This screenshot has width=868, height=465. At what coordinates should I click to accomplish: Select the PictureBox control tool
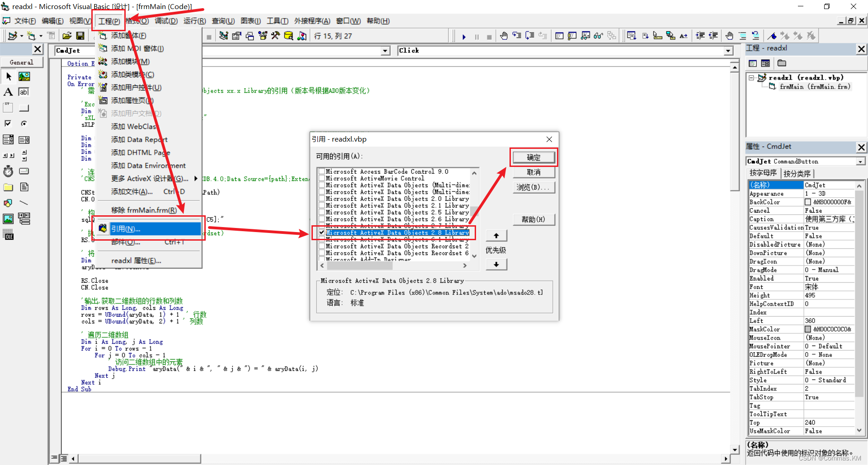tap(24, 76)
